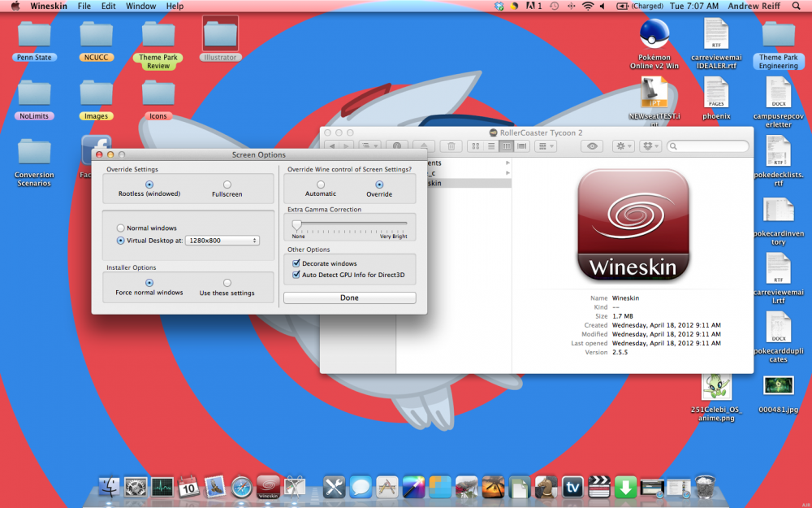Uncheck the Decorate windows checkbox
The width and height of the screenshot is (812, 508).
(x=296, y=263)
